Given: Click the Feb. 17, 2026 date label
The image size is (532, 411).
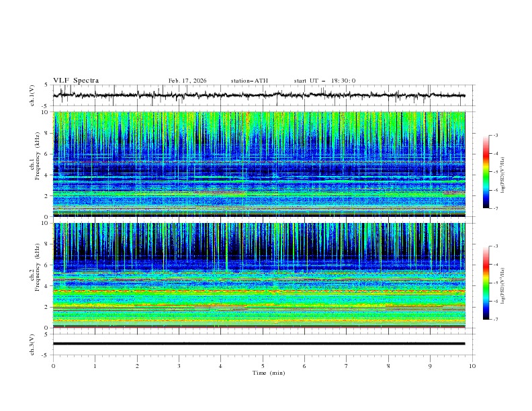Looking at the screenshot, I should [x=187, y=81].
